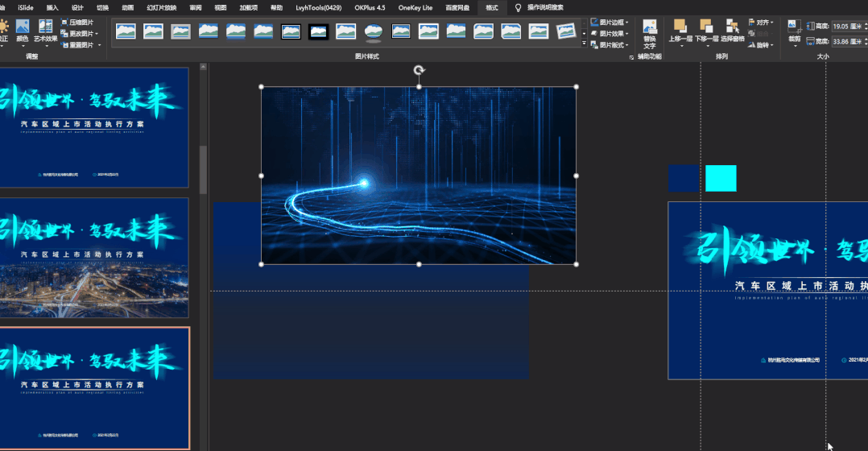
Task: Click the rotation handle above selected picture
Action: tap(419, 71)
